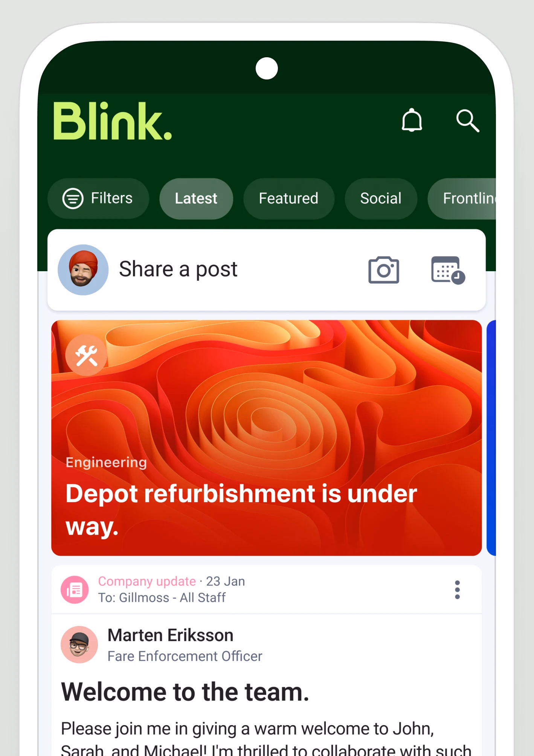Switch to the Social tab
Screen dimensions: 534x756
[381, 199]
